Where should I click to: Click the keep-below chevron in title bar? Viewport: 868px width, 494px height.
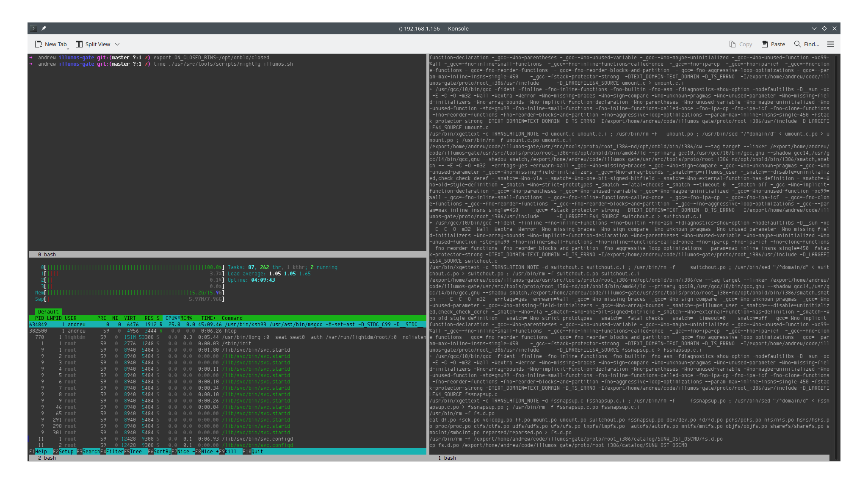pyautogui.click(x=814, y=28)
